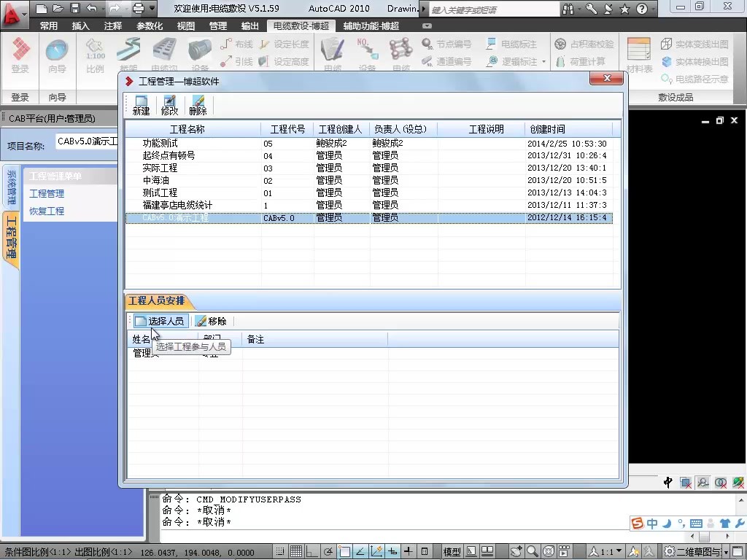Toggle lineweight display in status bar
The height and width of the screenshot is (560, 747).
(x=409, y=551)
